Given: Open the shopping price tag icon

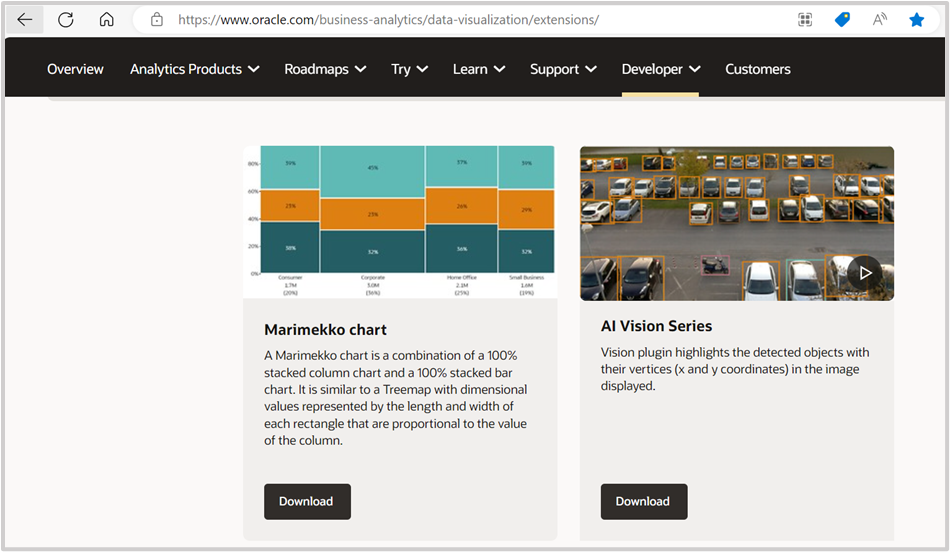Looking at the screenshot, I should pos(842,20).
